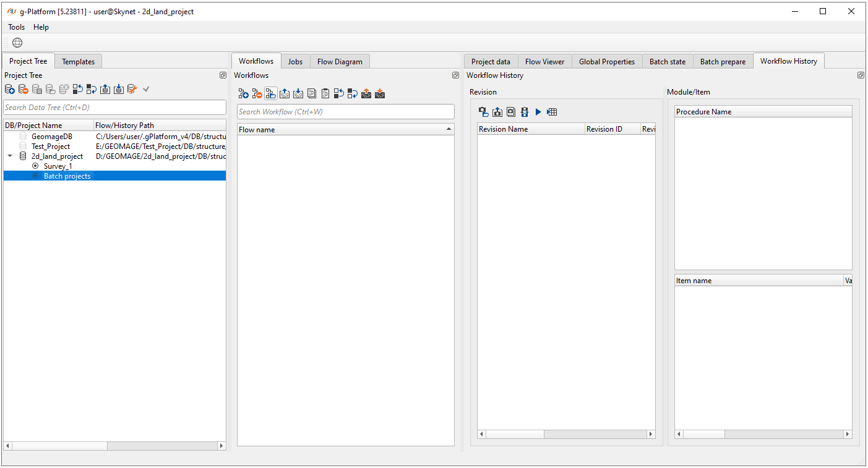The width and height of the screenshot is (868, 468).
Task: Collapse the 2d_land_project tree node
Action: (10, 156)
